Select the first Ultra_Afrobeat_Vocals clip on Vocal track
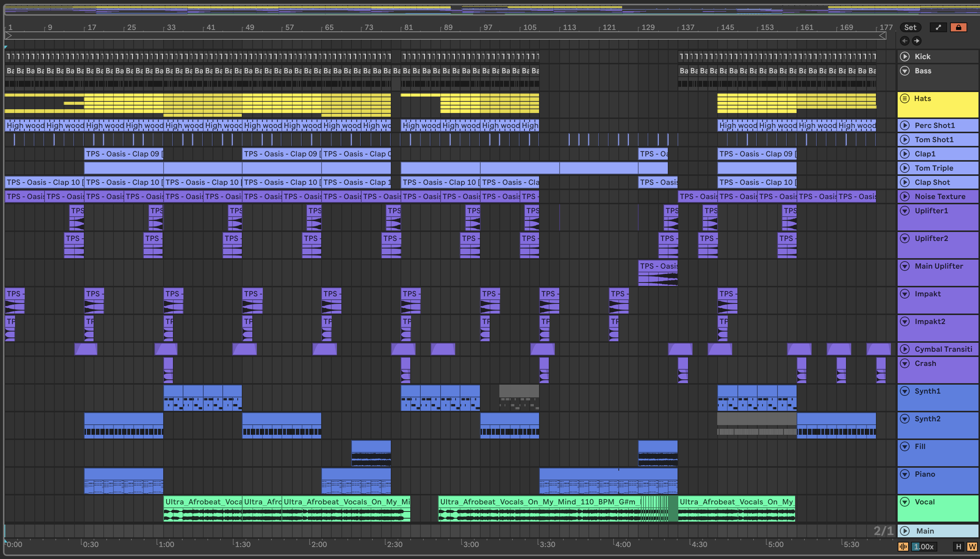Image resolution: width=980 pixels, height=559 pixels. pos(203,508)
